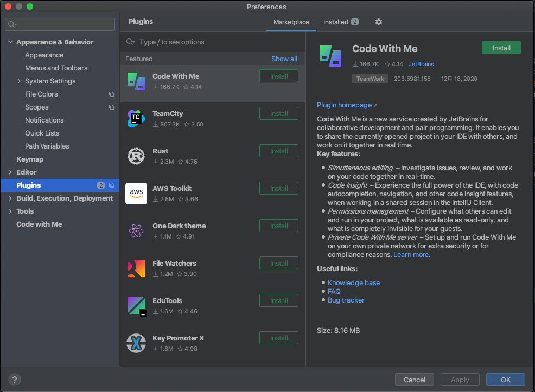
Task: Click the star rating 4.14 in plugin details
Action: [x=394, y=64]
